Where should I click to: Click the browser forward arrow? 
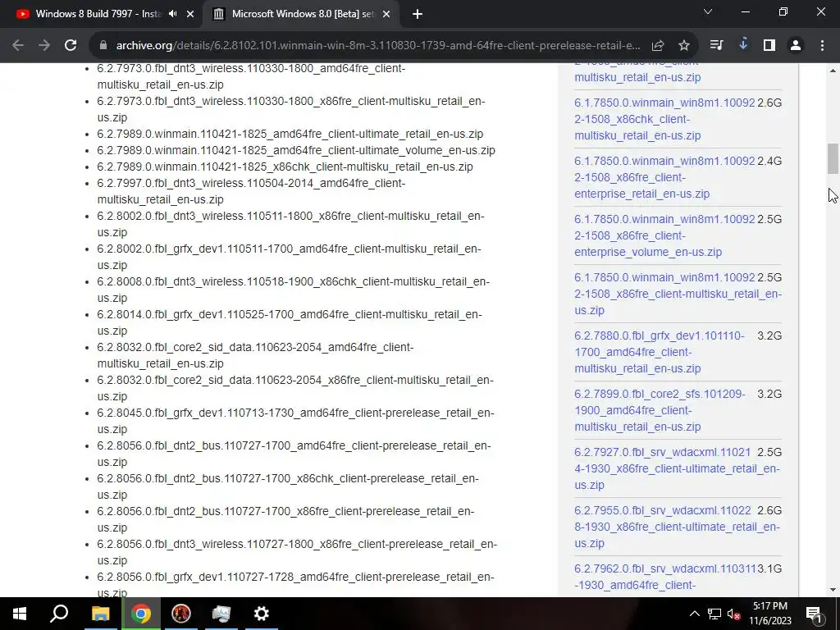point(44,46)
